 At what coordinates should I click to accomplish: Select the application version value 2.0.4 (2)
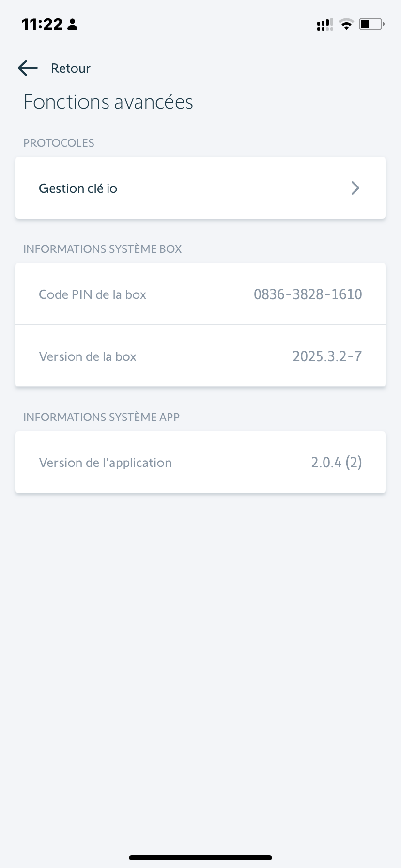click(x=336, y=463)
